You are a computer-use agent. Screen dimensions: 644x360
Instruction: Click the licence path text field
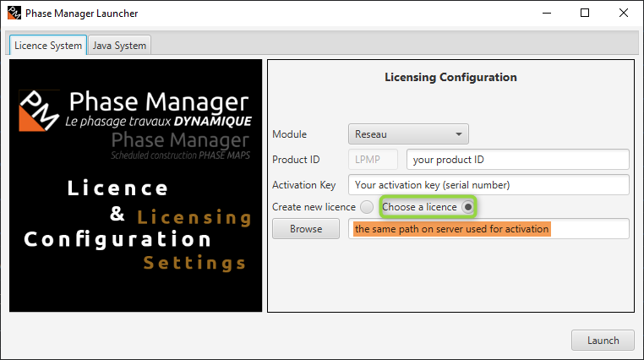point(488,229)
